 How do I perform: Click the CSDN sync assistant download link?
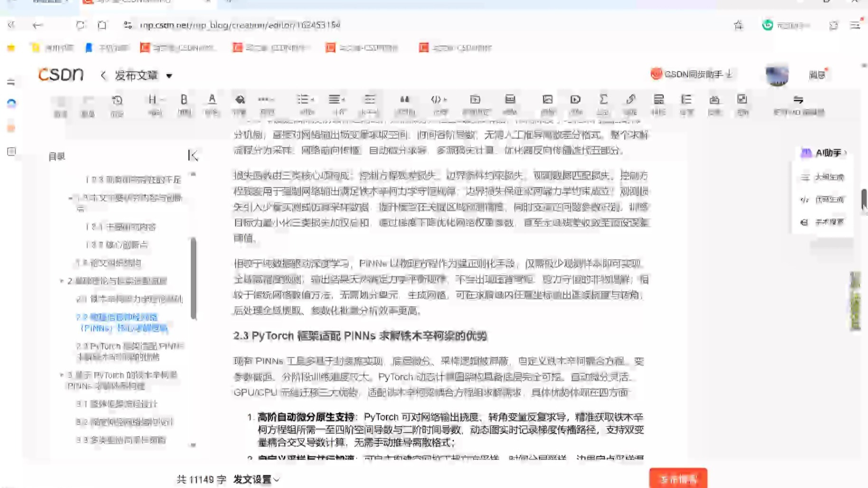click(x=692, y=74)
